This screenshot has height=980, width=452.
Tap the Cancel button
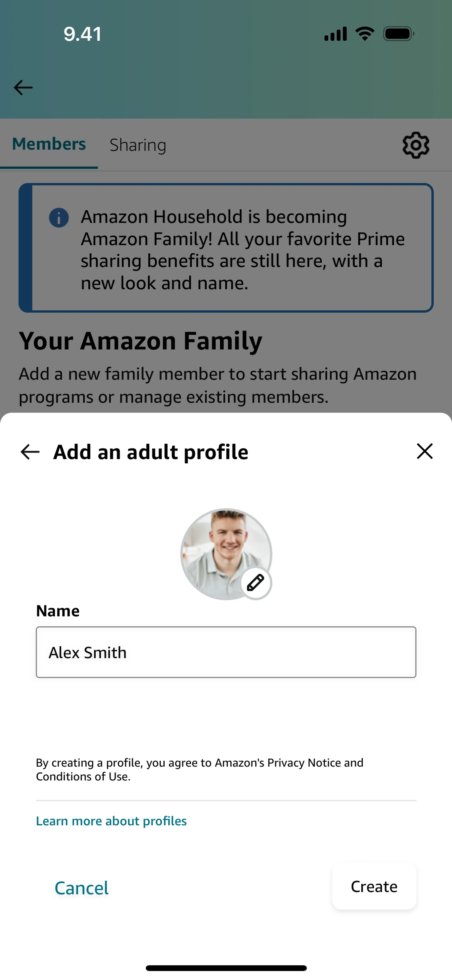pos(81,888)
